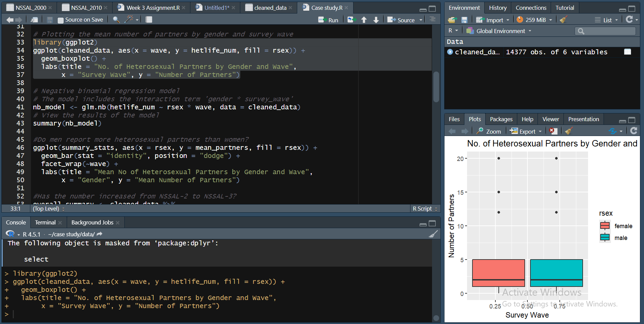Show the script in a new window
Viewport: 644px width, 324px height.
pyautogui.click(x=34, y=20)
